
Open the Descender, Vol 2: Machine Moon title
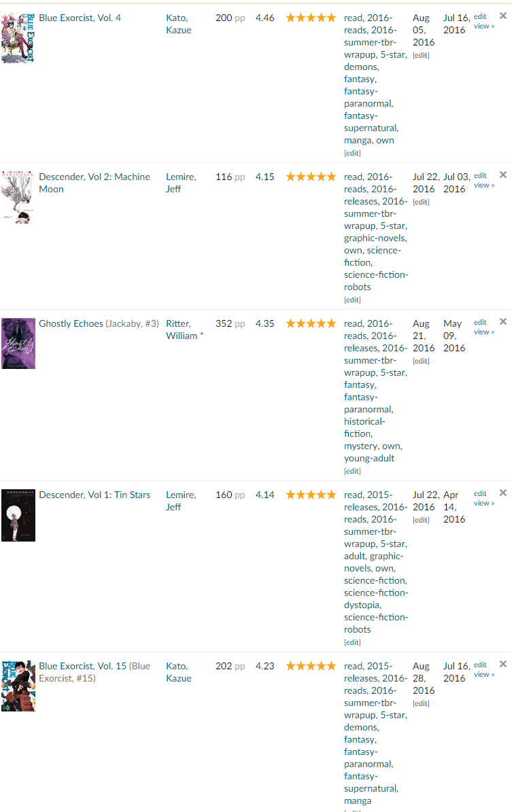[95, 183]
